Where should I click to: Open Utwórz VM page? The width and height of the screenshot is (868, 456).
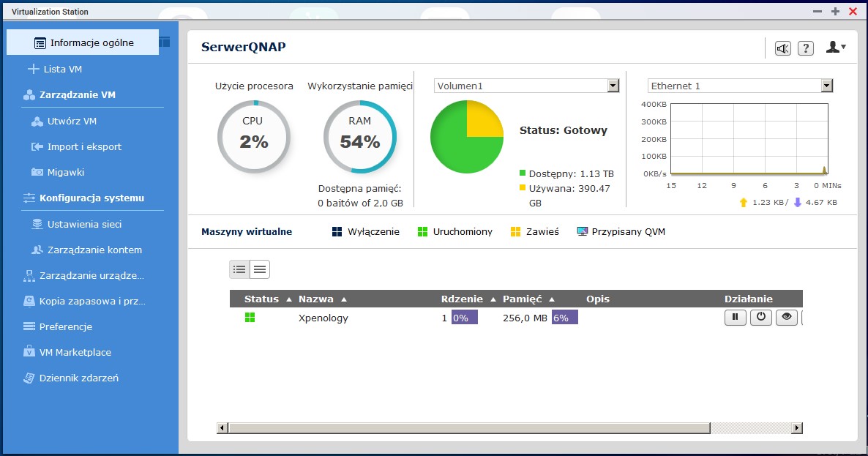point(72,122)
